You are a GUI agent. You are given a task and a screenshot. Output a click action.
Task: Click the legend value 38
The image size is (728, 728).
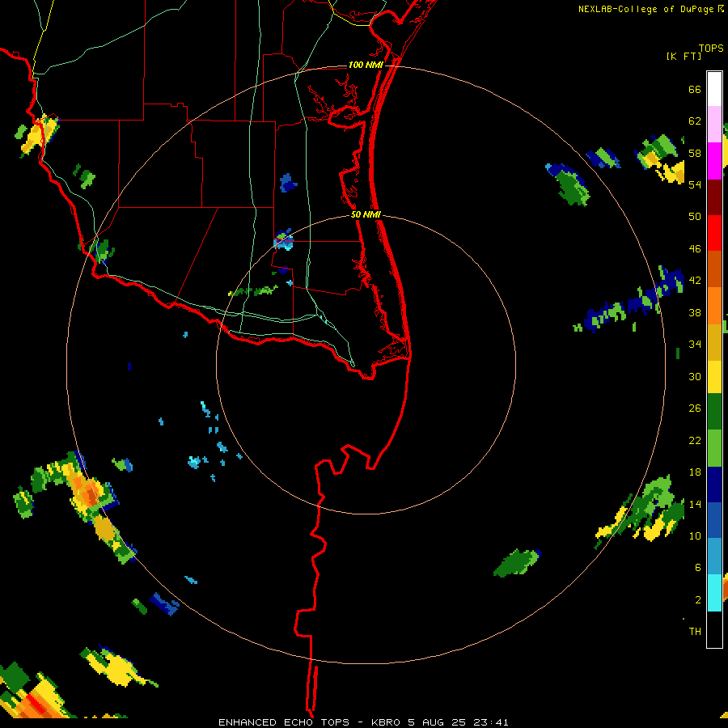coord(695,312)
